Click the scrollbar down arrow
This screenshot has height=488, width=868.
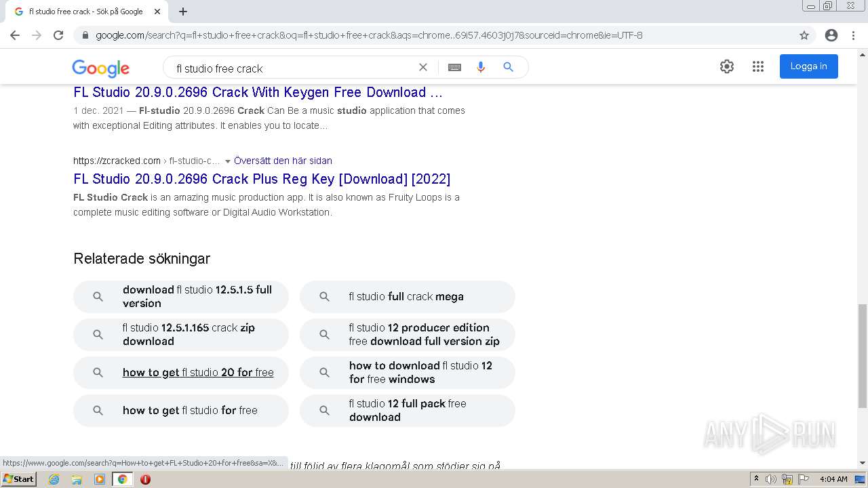[x=862, y=463]
